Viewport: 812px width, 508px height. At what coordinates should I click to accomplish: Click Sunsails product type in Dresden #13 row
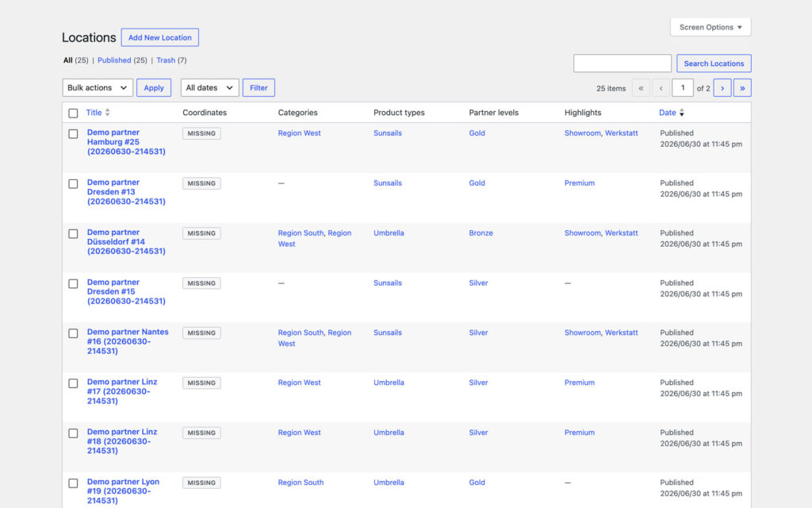(387, 183)
